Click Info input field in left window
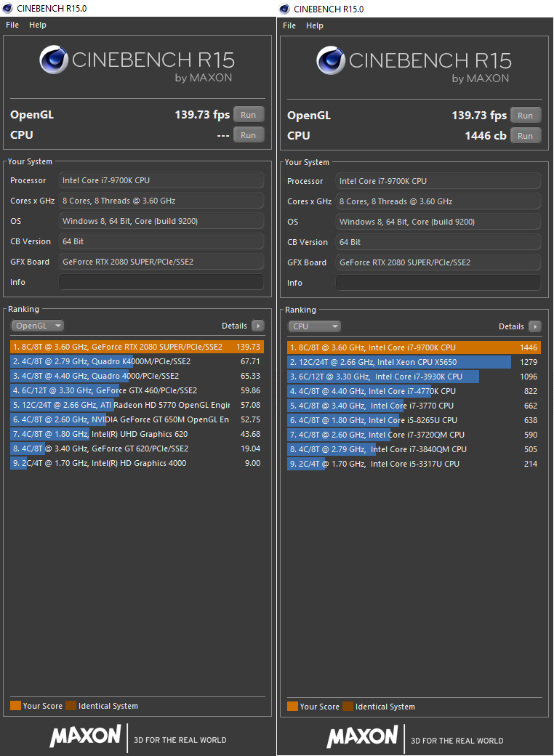554x756 pixels. pyautogui.click(x=161, y=282)
